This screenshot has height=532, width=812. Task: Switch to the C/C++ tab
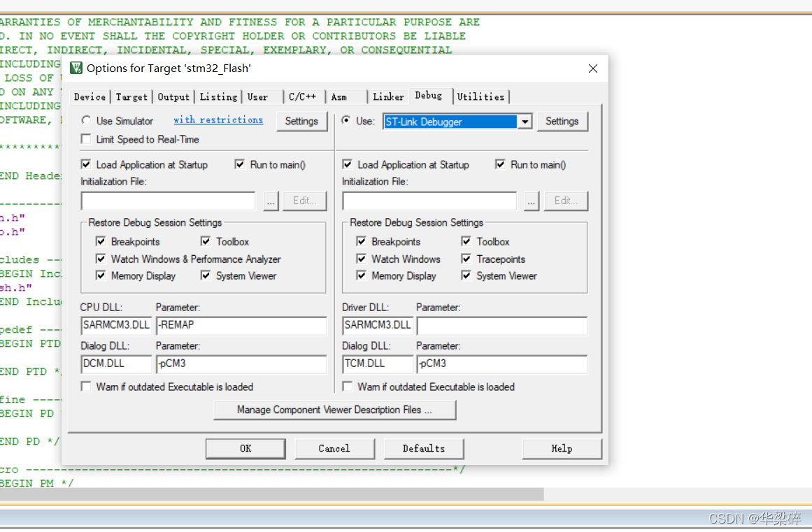pos(302,96)
